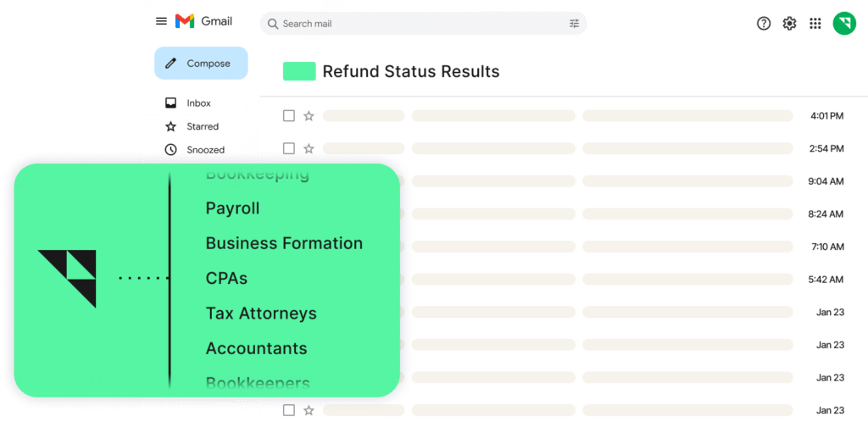Click the green Refund Status label swatch

tap(299, 72)
